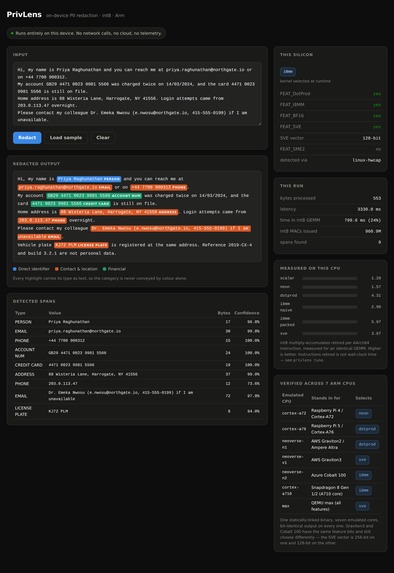Screen dimensions: 394x573
Task: Click the Selects column header
Action: point(363,398)
